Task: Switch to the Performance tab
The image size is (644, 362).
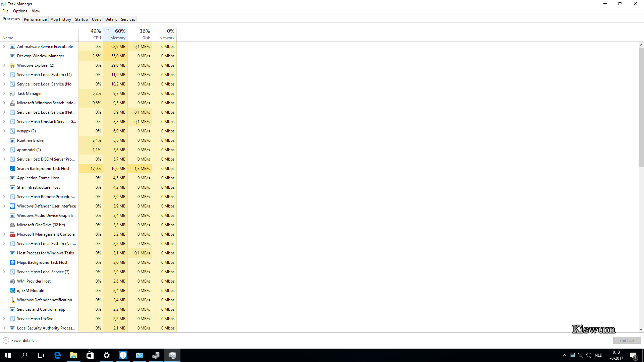Action: pos(35,19)
